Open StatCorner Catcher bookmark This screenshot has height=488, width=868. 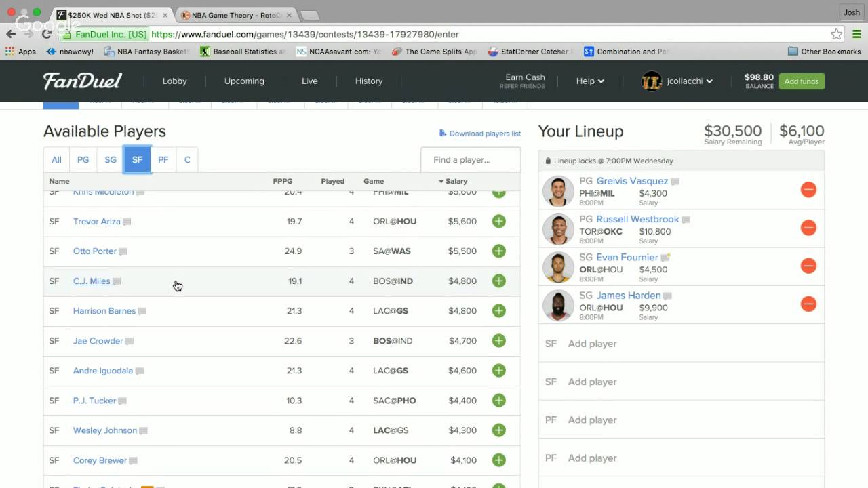click(x=531, y=52)
